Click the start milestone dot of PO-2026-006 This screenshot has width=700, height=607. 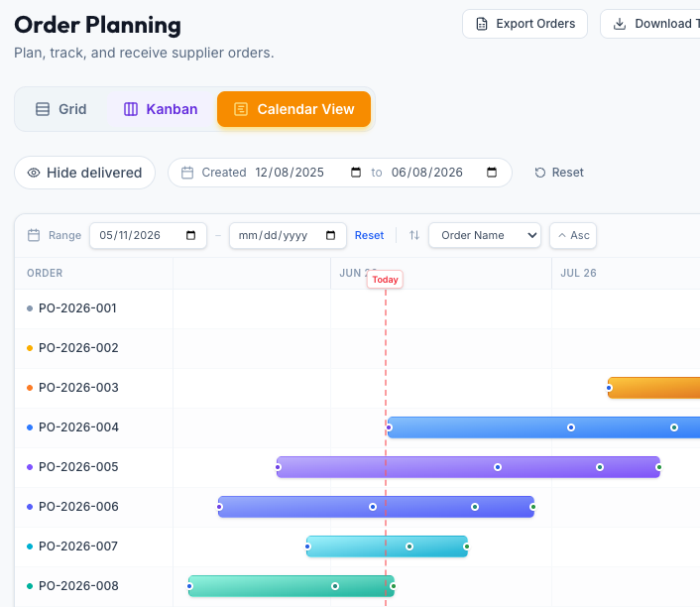click(219, 507)
